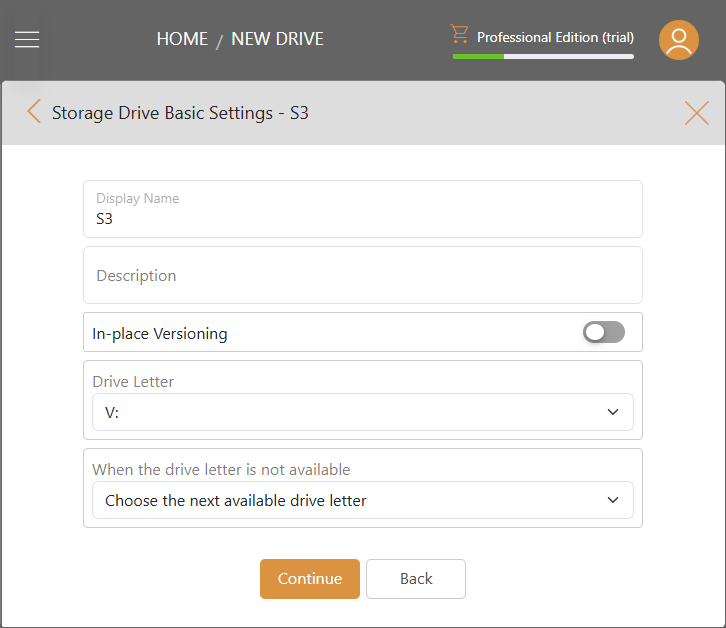Edit the Display Name field
726x628 pixels.
pyautogui.click(x=363, y=209)
